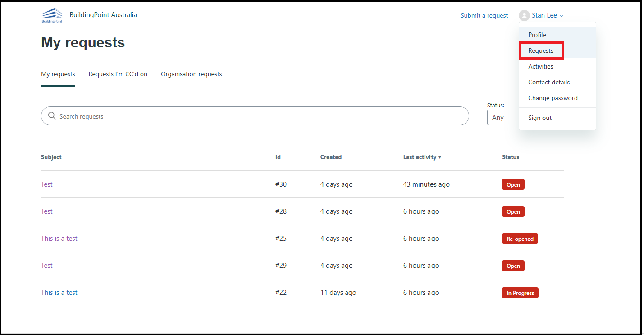Screen dimensions: 644x335
Task: Open request titled This is a test #25
Action: click(x=59, y=238)
